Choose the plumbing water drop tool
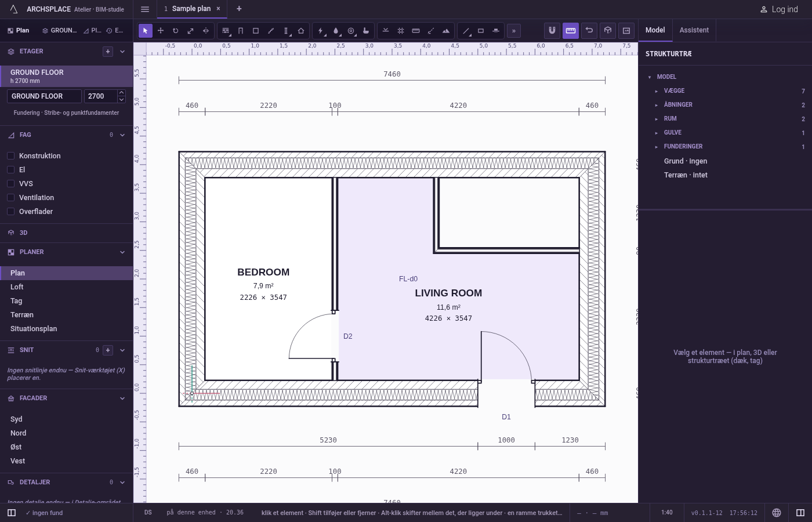This screenshot has height=522, width=812. (336, 31)
